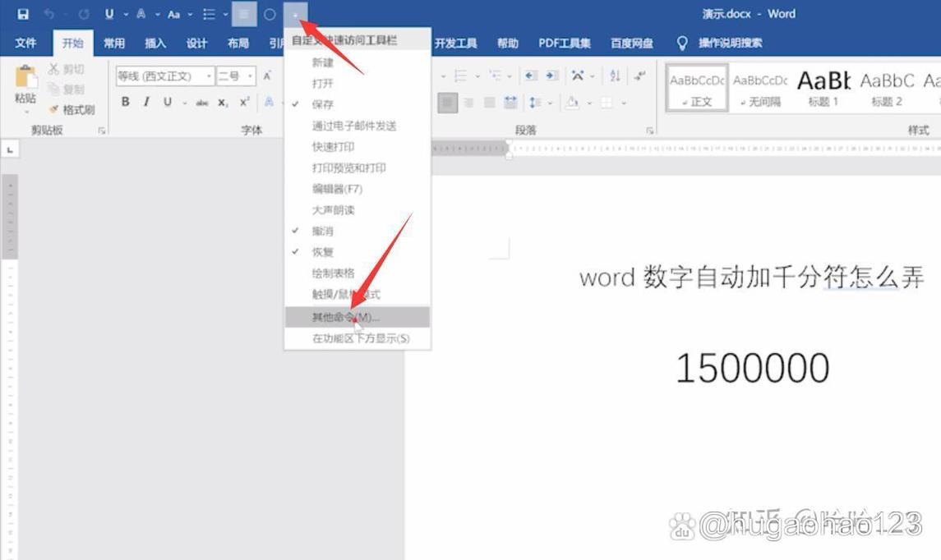This screenshot has width=941, height=560.
Task: Open the font color swatch
Action: coord(269,102)
